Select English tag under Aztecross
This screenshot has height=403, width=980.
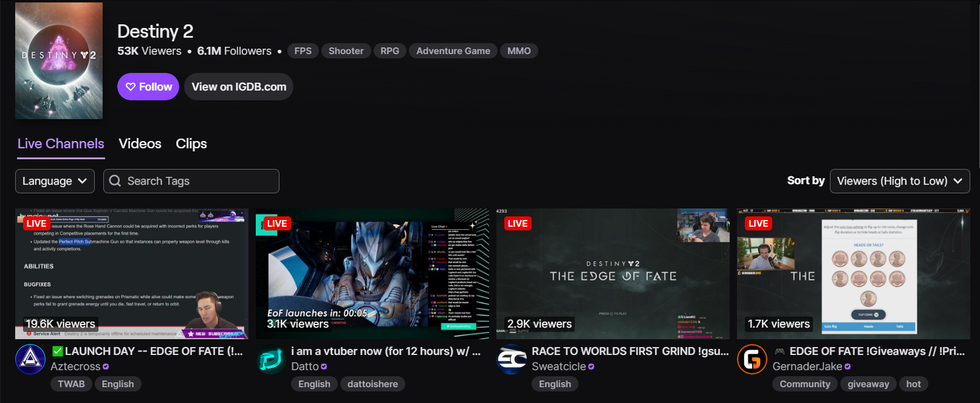pos(118,384)
